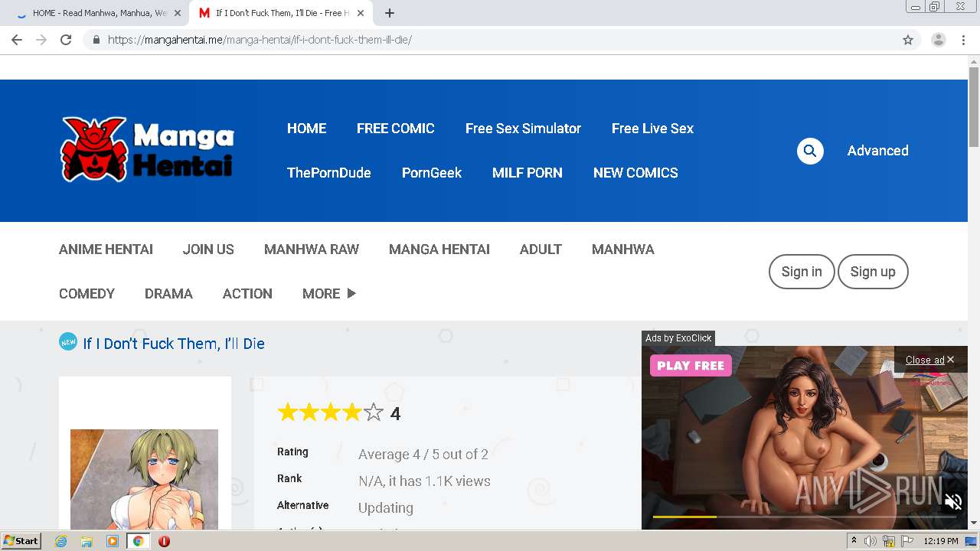The image size is (980, 551).
Task: Click the NEW badge beside the title
Action: point(68,341)
